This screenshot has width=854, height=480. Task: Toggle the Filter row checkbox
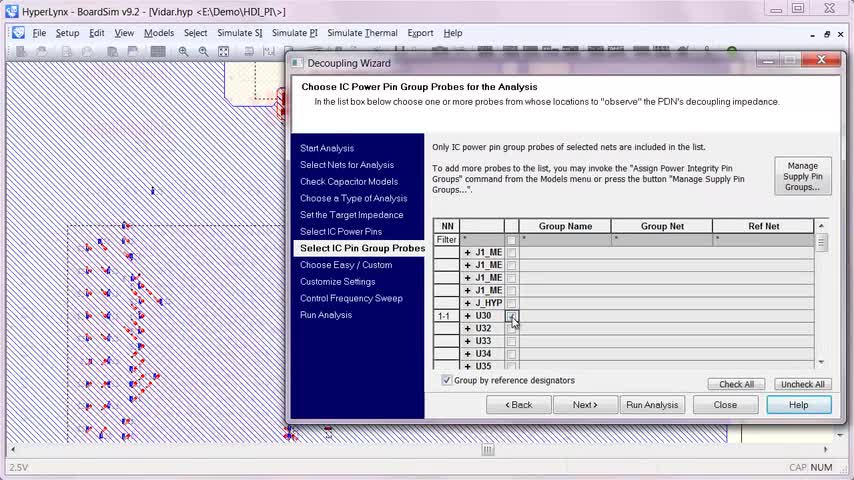(511, 240)
